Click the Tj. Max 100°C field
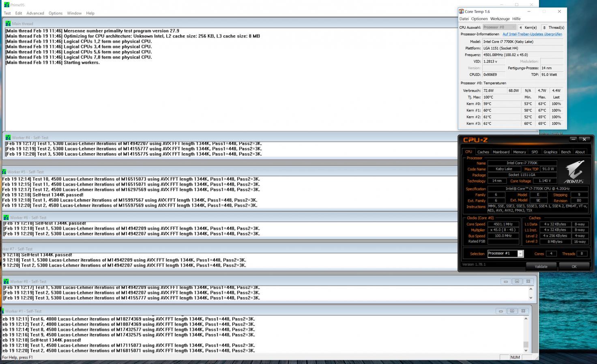The width and height of the screenshot is (597, 364). pos(501,97)
